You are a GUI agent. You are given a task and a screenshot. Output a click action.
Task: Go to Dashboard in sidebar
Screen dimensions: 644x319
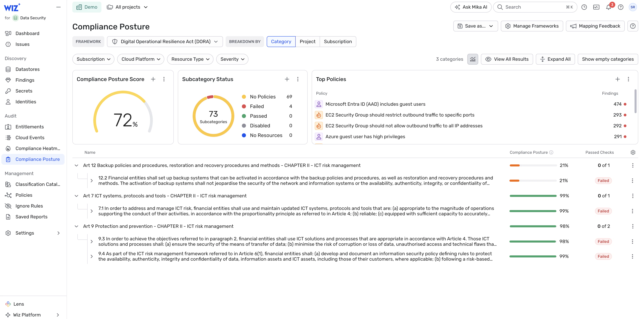click(x=33, y=33)
